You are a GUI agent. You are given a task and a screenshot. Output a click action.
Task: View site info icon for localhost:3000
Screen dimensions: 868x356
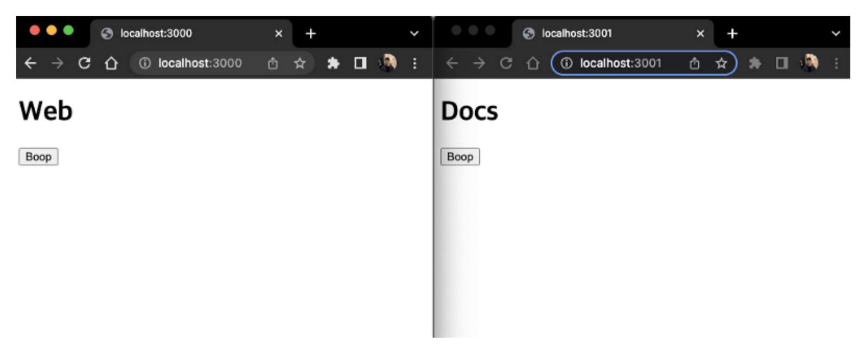[145, 63]
